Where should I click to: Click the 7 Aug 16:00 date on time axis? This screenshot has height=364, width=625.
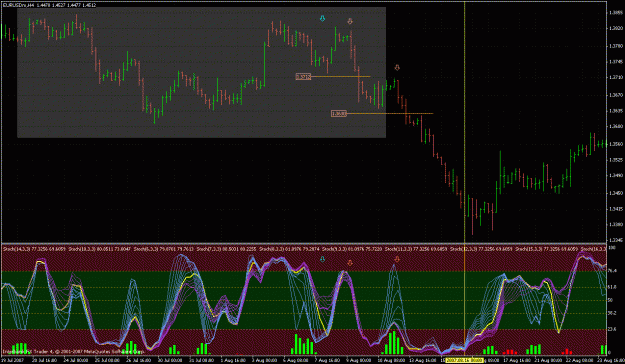(x=328, y=360)
